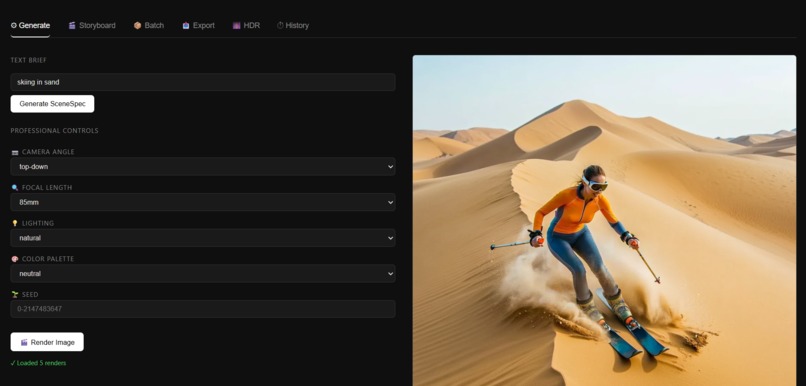Click the History clock icon
Viewport: 806px width, 386px height.
click(280, 25)
